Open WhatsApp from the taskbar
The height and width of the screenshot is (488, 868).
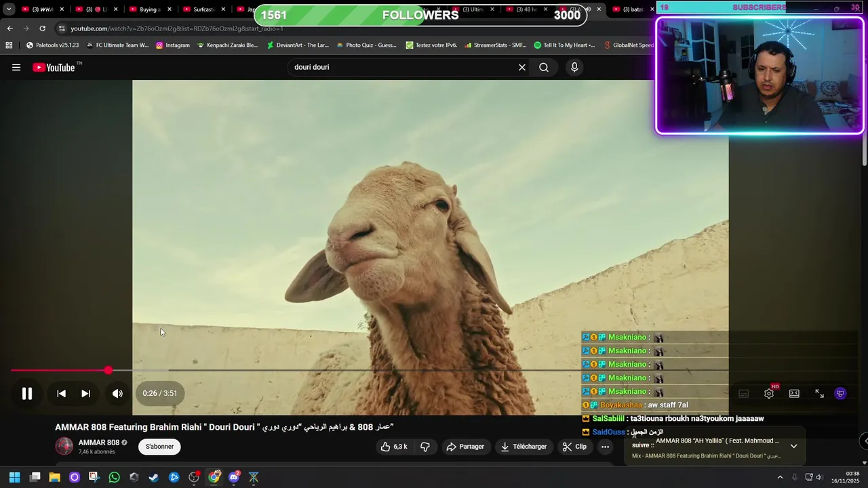114,477
